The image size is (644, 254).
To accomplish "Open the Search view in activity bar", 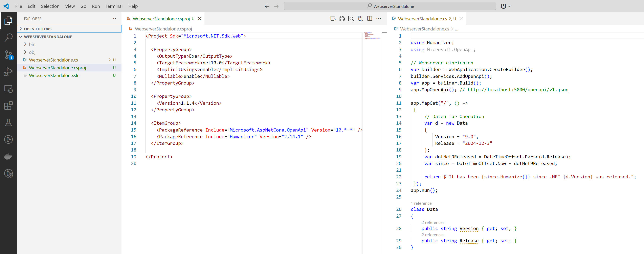I will pos(8,38).
